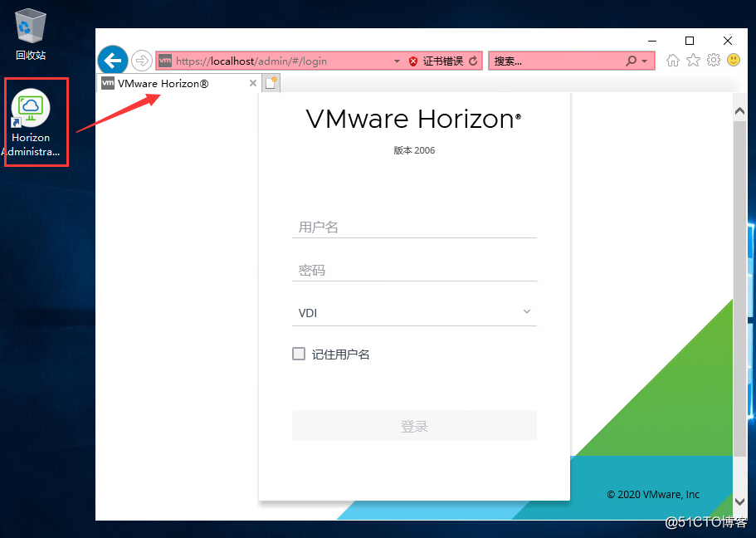
Task: Close the VMware Horizon tab
Action: click(x=252, y=83)
